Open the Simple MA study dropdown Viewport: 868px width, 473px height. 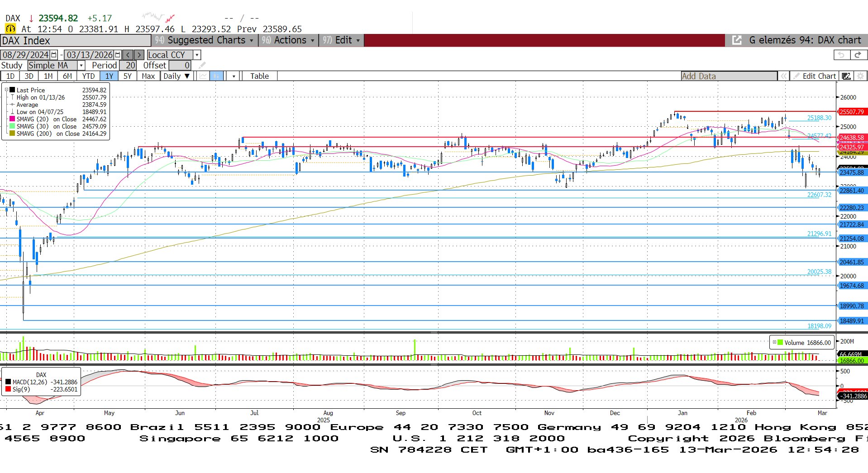[x=81, y=66]
